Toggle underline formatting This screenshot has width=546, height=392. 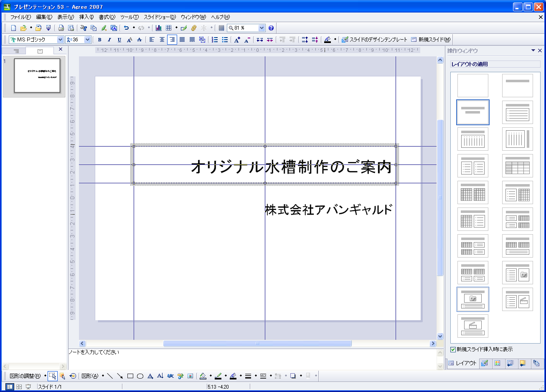(119, 40)
